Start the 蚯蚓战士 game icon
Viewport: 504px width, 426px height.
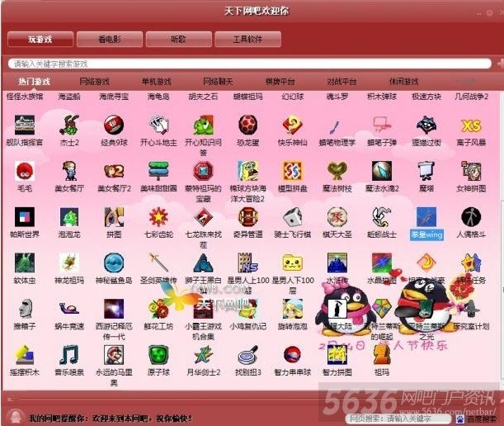tap(382, 217)
